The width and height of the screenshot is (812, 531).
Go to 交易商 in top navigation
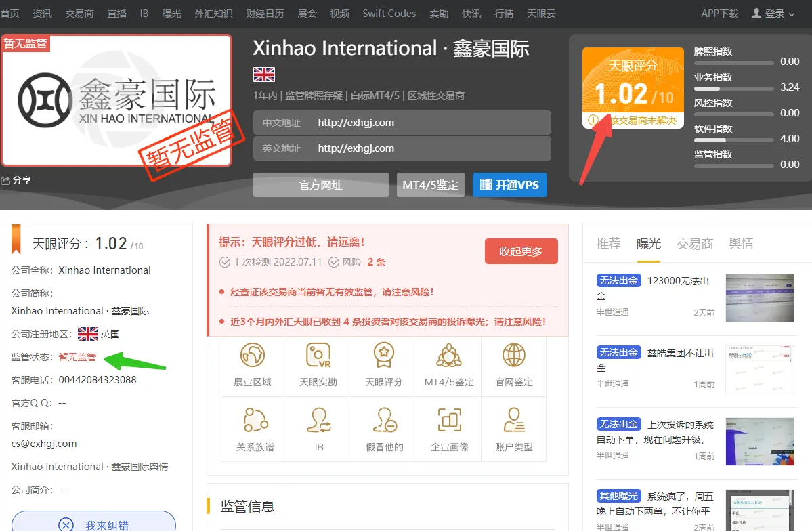point(79,14)
